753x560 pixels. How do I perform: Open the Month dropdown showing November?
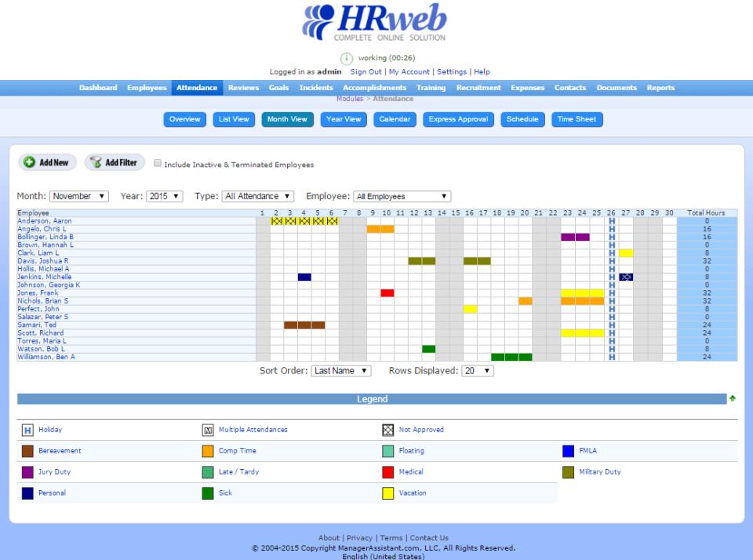tap(78, 196)
